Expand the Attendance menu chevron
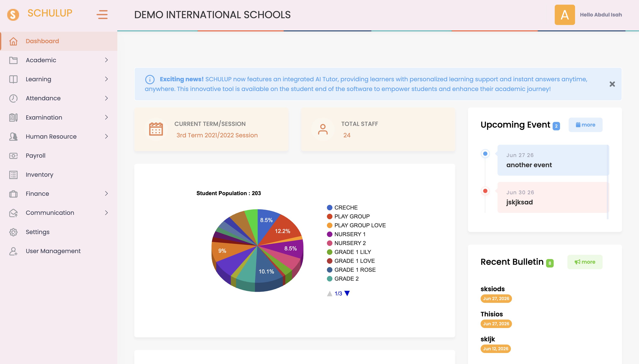The height and width of the screenshot is (364, 639). tap(106, 98)
